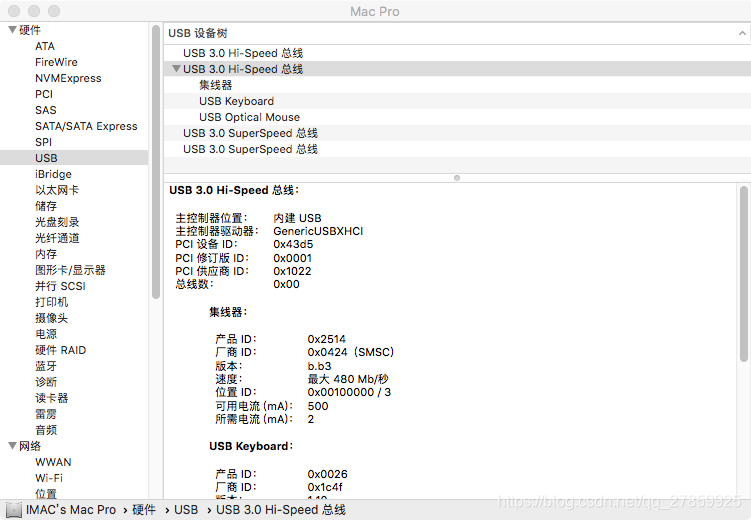This screenshot has height=520, width=751.
Task: Select 音频 audio category
Action: click(46, 430)
